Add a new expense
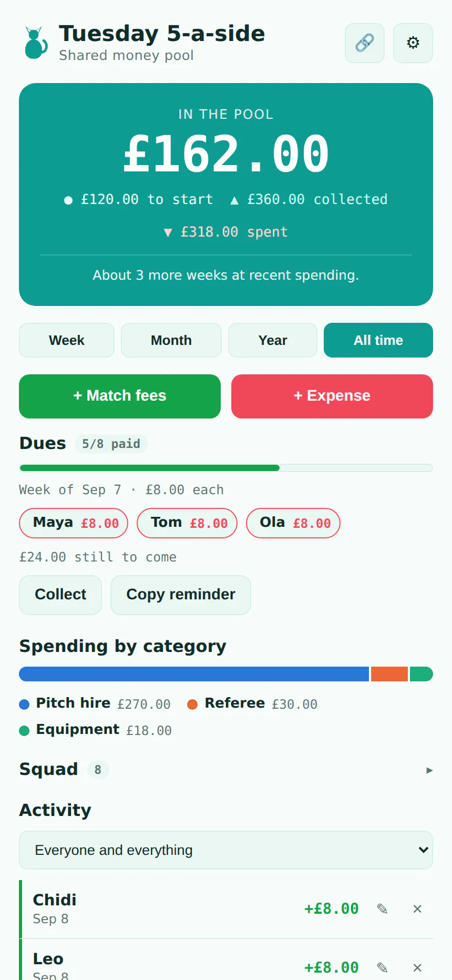This screenshot has width=452, height=980. coord(332,396)
